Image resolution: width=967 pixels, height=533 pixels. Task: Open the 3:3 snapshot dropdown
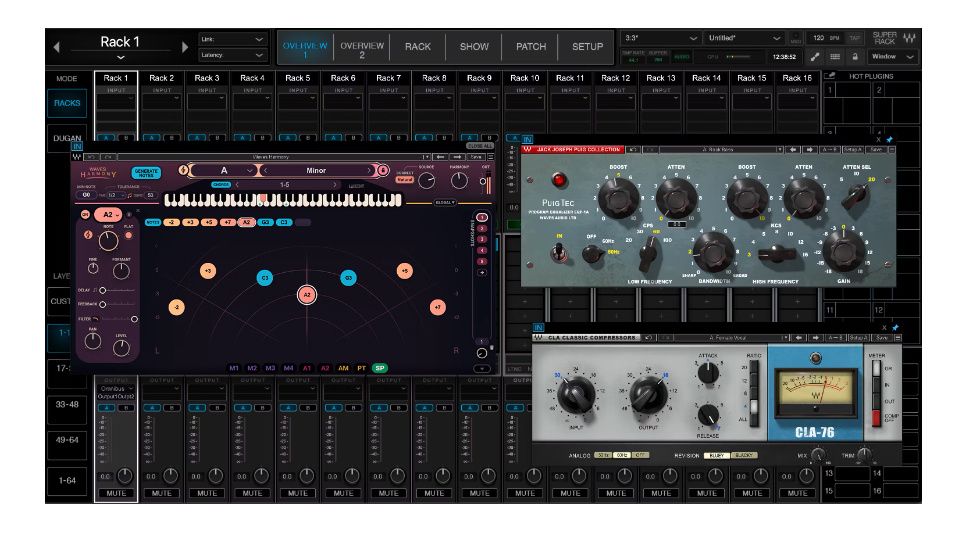(x=660, y=38)
